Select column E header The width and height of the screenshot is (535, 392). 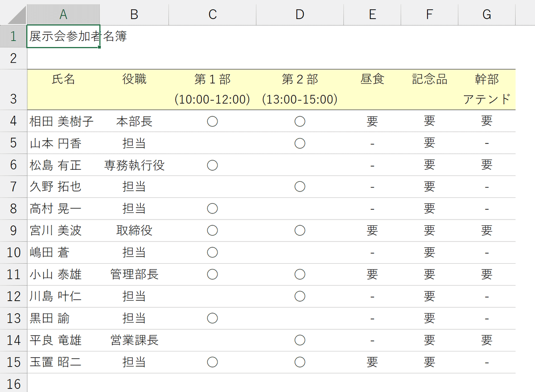pyautogui.click(x=372, y=15)
